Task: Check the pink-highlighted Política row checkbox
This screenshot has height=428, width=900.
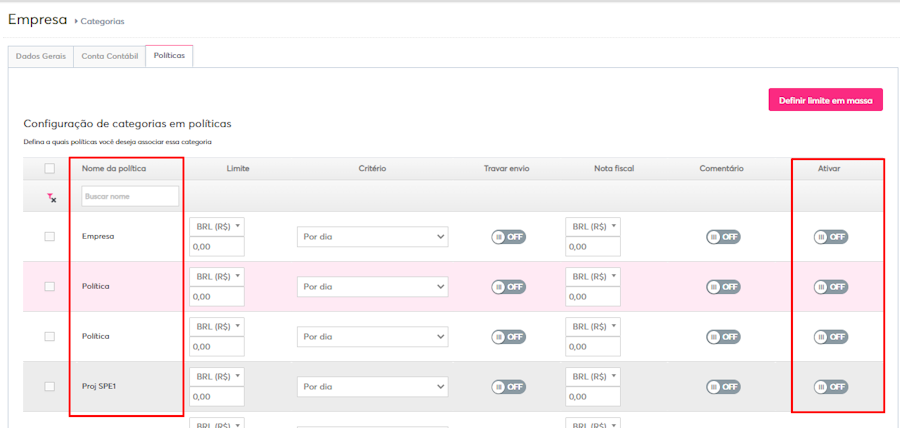Action: (50, 286)
